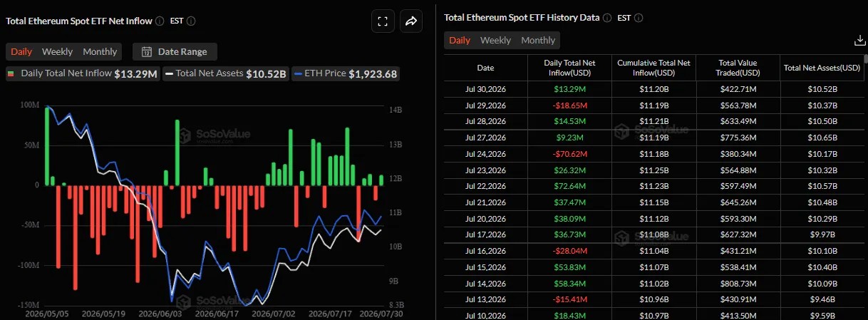
Task: Click the $13.29M inflow table cell
Action: (569, 89)
